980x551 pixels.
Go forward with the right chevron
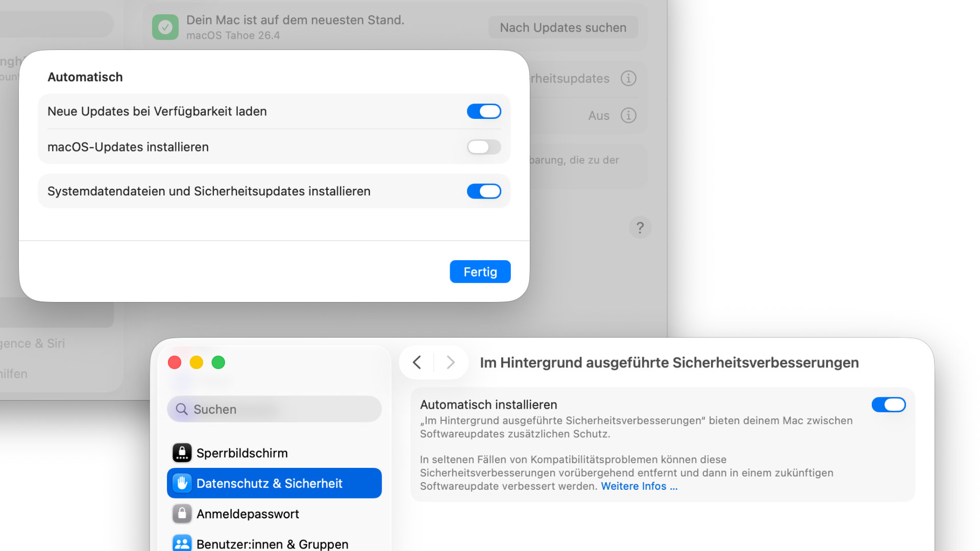coord(450,362)
